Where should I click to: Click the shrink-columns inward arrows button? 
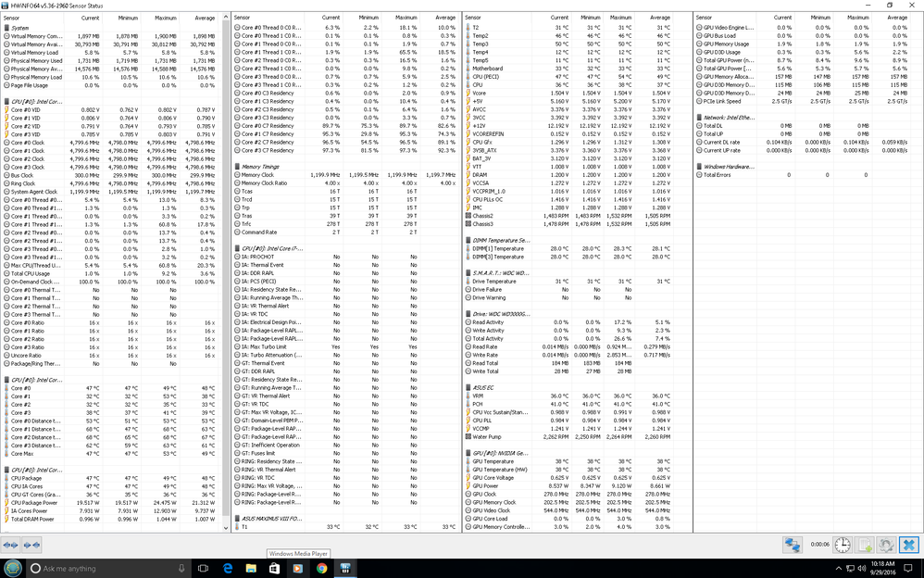[x=31, y=545]
